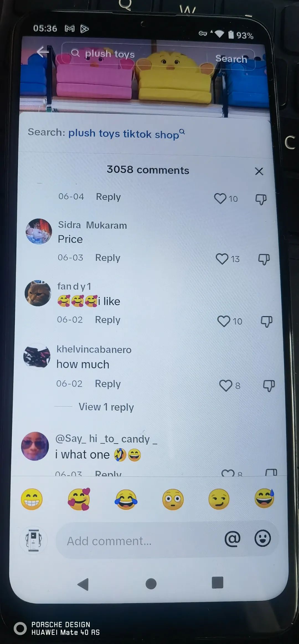The width and height of the screenshot is (299, 644).
Task: Insert the tears of joy emoji
Action: (x=126, y=499)
